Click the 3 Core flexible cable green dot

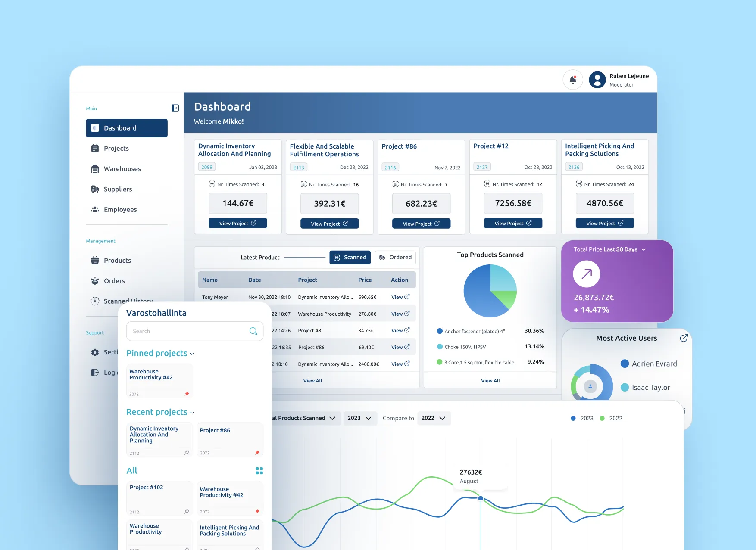tap(440, 362)
